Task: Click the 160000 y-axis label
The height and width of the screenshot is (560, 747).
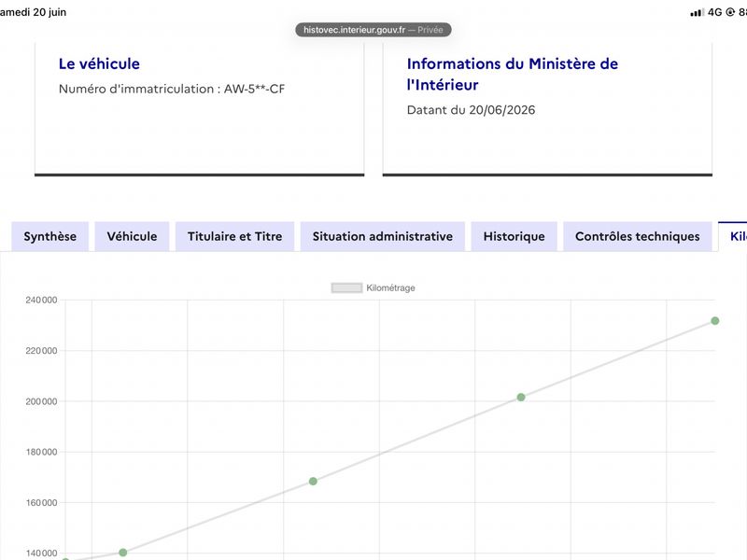Action: click(41, 503)
